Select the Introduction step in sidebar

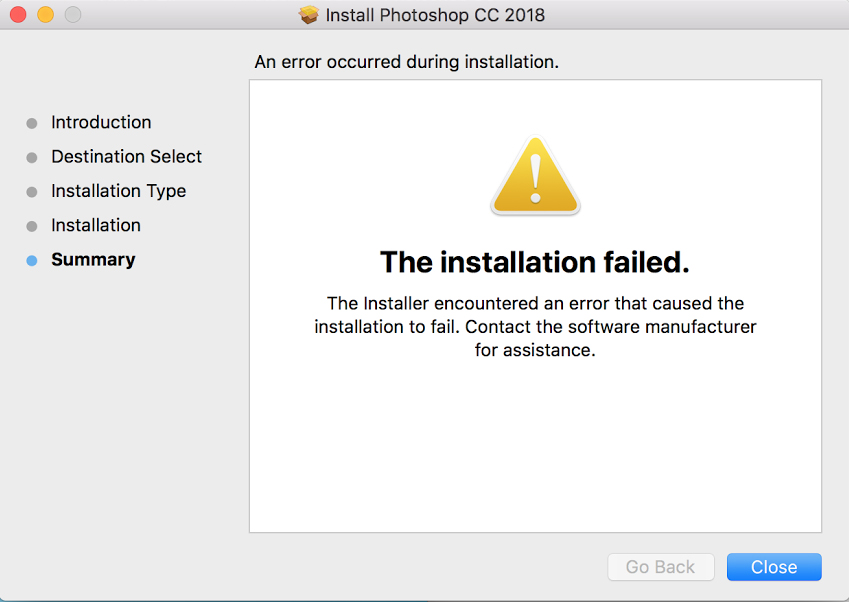point(100,122)
